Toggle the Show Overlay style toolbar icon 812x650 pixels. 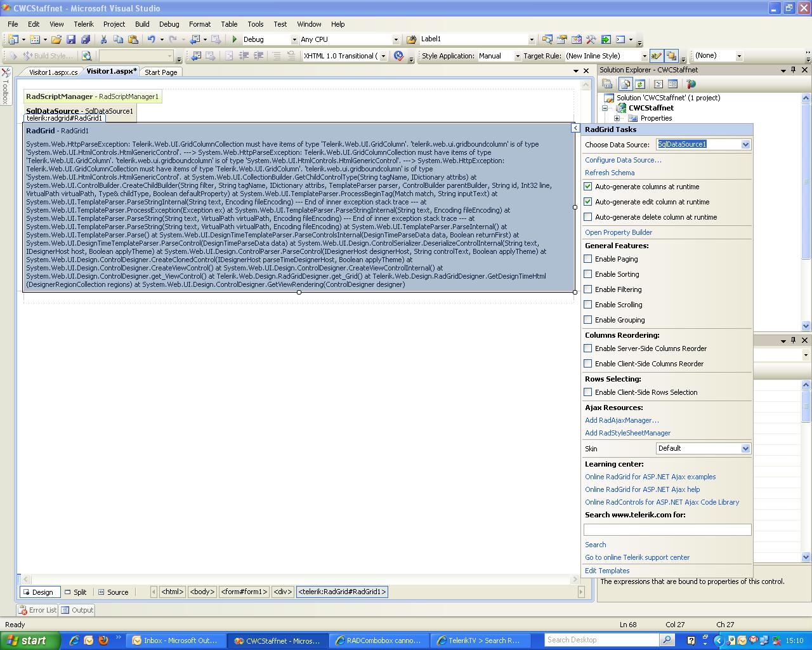[x=671, y=56]
